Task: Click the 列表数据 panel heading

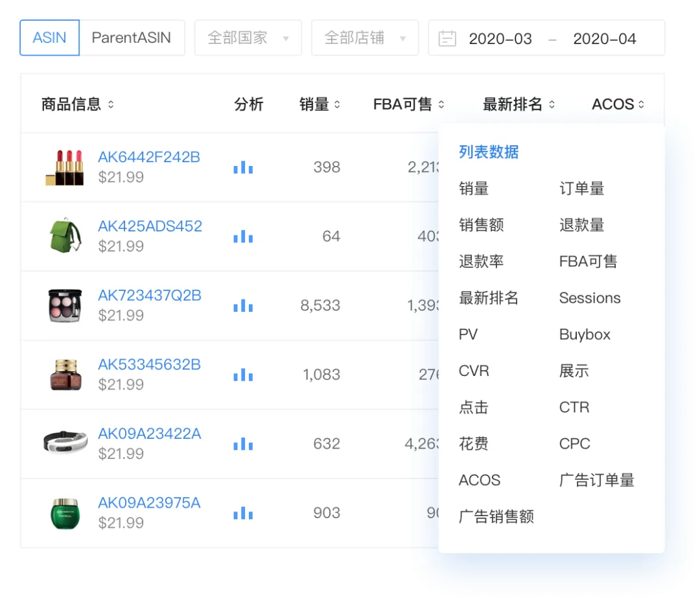Action: pyautogui.click(x=489, y=152)
